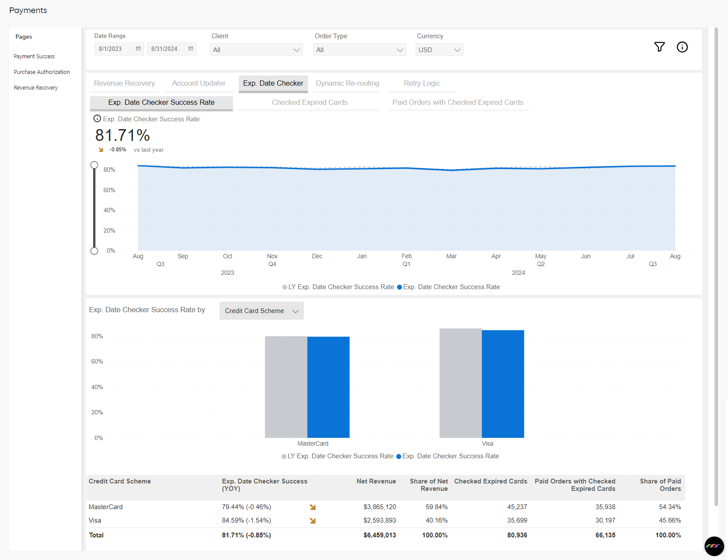Open the info circle icon at top right
The image size is (728, 560).
pyautogui.click(x=682, y=47)
